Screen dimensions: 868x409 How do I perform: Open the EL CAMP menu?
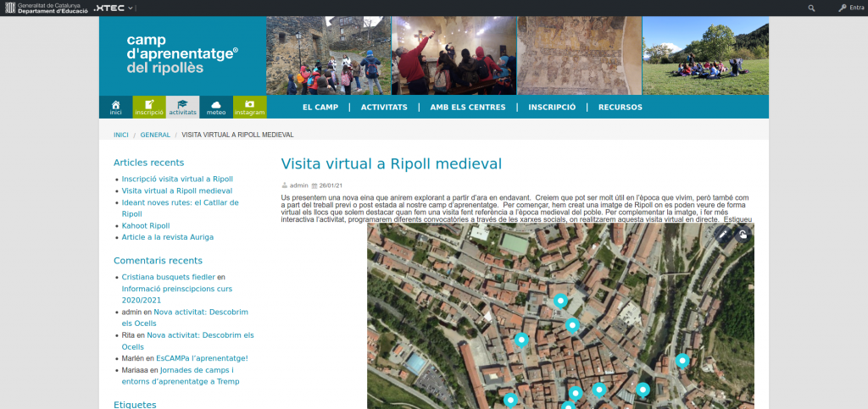[320, 108]
